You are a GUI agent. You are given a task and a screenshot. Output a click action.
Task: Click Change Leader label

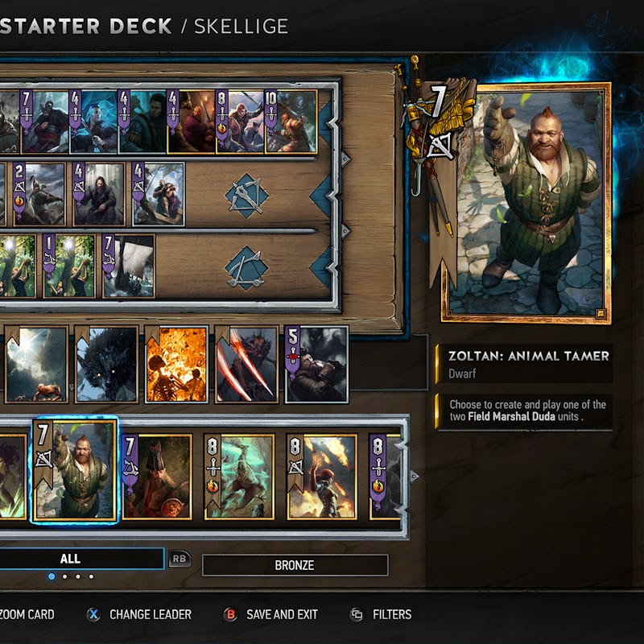coord(151,614)
